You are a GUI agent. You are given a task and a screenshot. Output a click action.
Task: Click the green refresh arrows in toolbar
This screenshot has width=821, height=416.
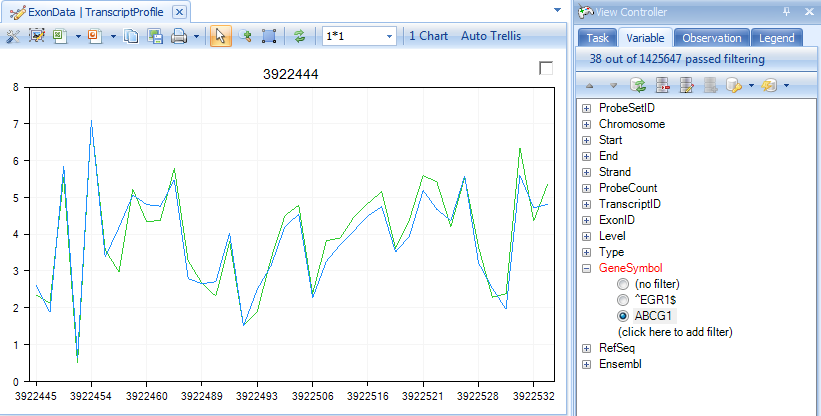(299, 36)
